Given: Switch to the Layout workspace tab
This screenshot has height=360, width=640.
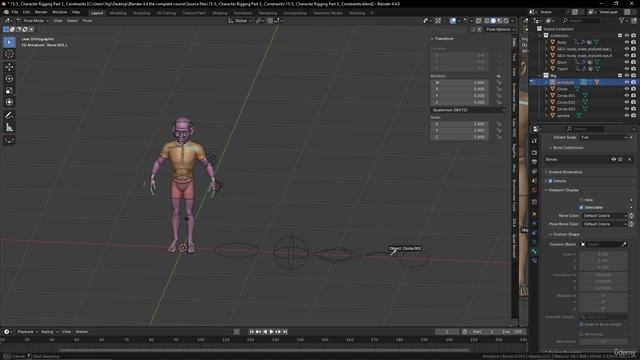Looking at the screenshot, I should click(97, 13).
